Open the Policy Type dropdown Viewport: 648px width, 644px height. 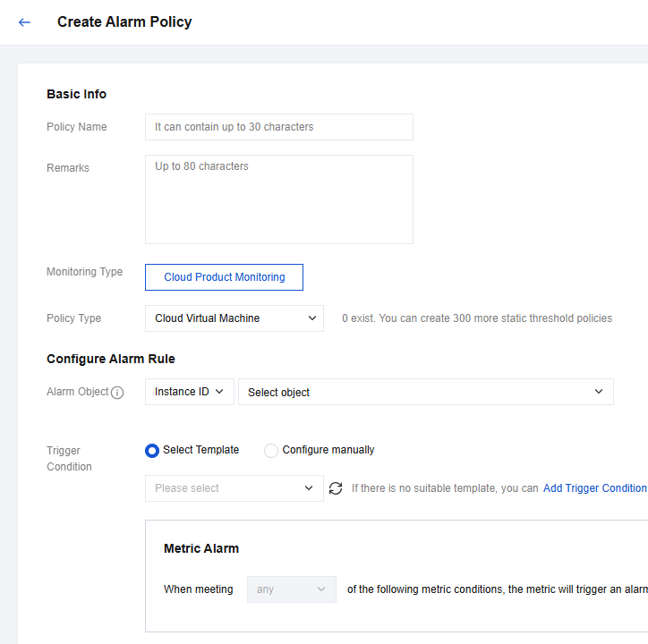tap(234, 318)
